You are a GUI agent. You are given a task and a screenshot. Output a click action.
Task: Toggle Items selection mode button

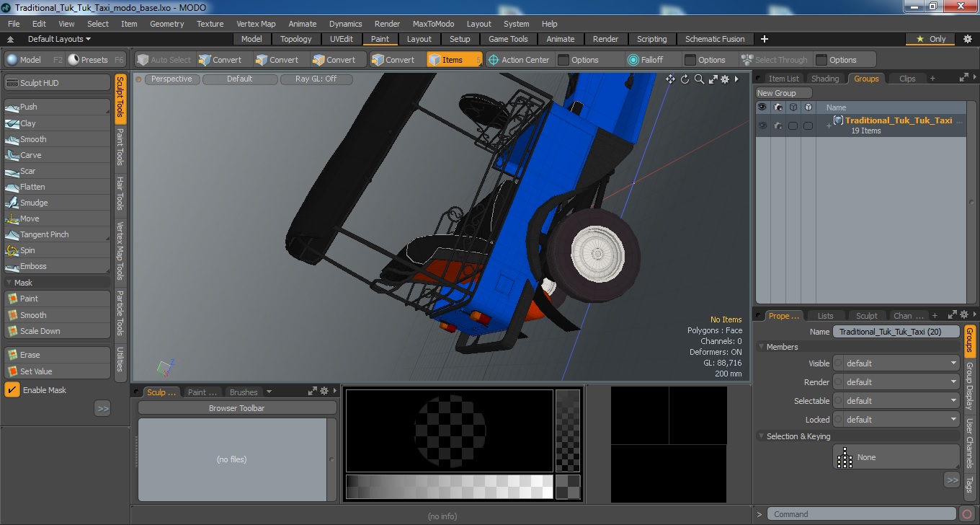(x=454, y=60)
